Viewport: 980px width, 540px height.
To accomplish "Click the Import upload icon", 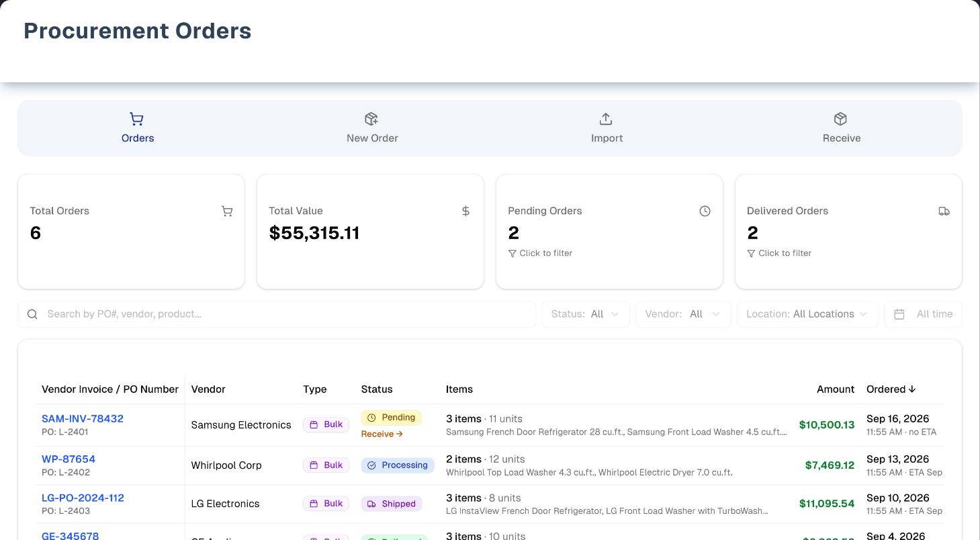I will [606, 119].
